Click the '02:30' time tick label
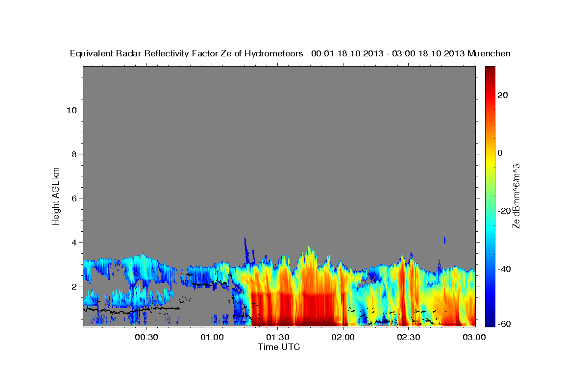The height and width of the screenshot is (392, 588). (408, 337)
